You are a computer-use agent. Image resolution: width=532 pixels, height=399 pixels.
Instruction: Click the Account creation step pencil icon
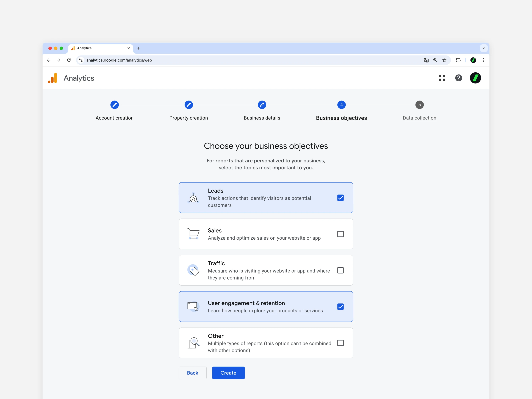[115, 105]
